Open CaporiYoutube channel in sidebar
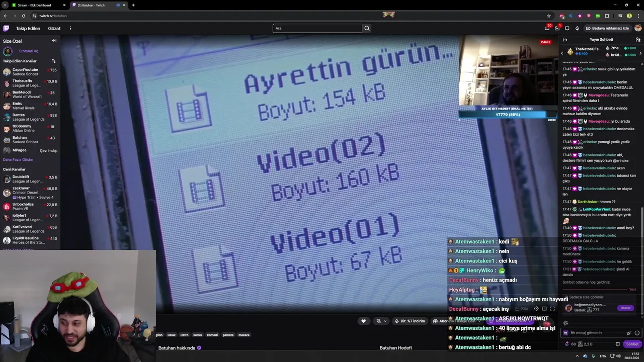This screenshot has height=362, width=644. [x=30, y=72]
